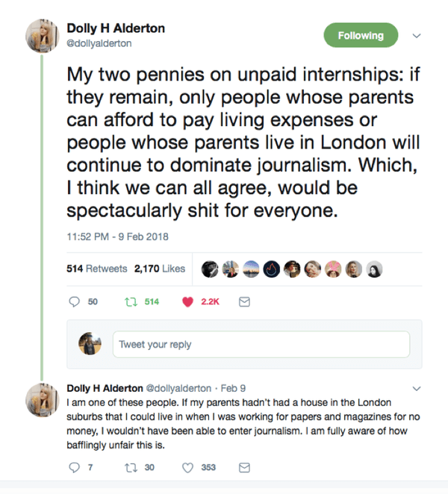
Task: Like the main tweet with heart icon
Action: click(x=187, y=301)
